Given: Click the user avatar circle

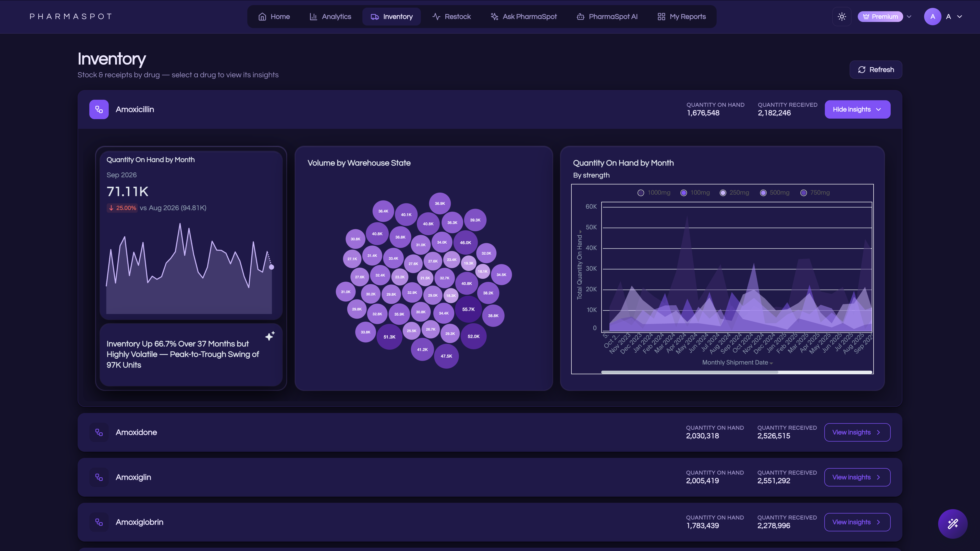Looking at the screenshot, I should point(933,16).
